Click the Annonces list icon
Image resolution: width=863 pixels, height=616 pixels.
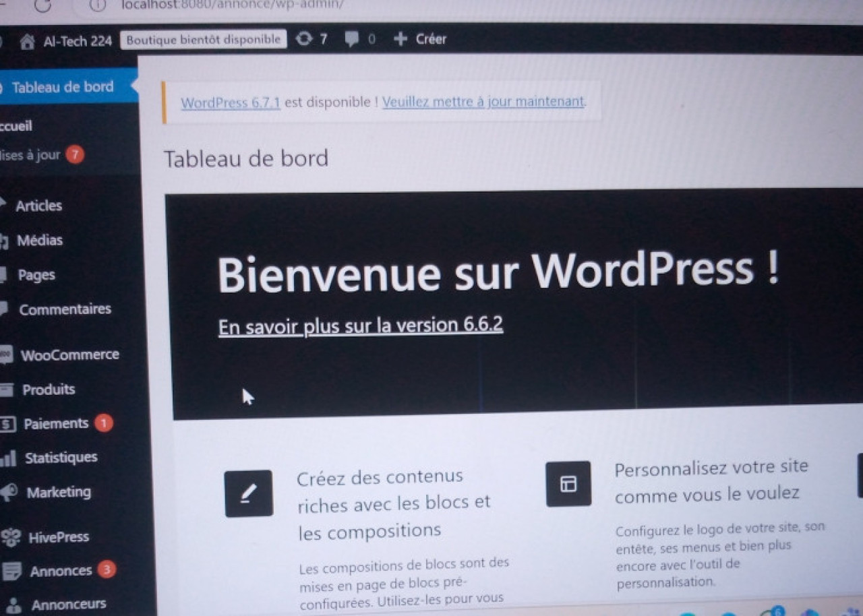(11, 572)
